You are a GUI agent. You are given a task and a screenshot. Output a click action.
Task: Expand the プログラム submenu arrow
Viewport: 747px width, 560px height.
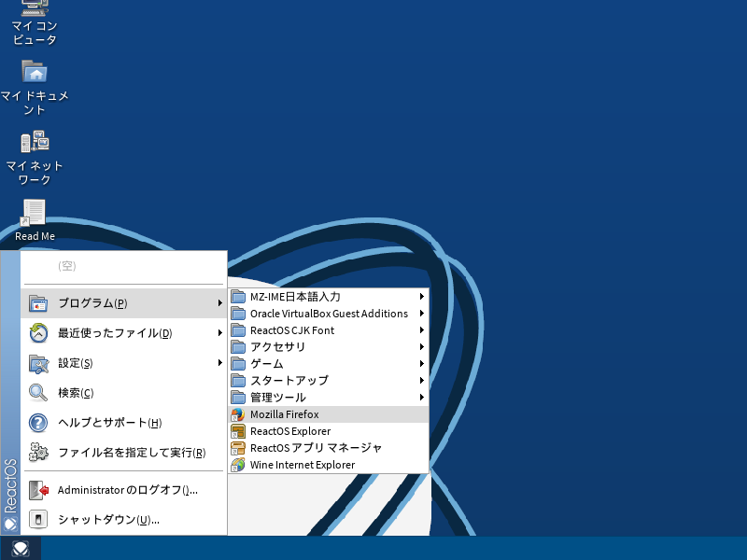tap(219, 302)
